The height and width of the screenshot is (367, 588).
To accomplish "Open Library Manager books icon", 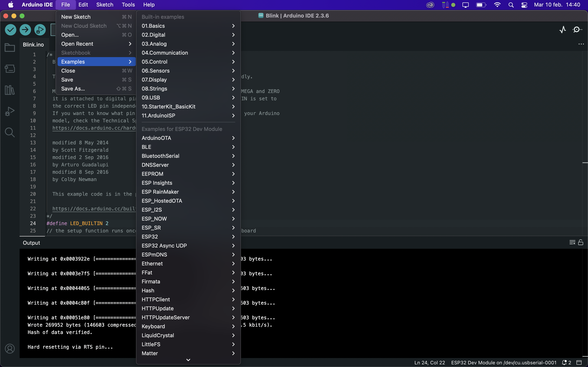I will point(10,90).
